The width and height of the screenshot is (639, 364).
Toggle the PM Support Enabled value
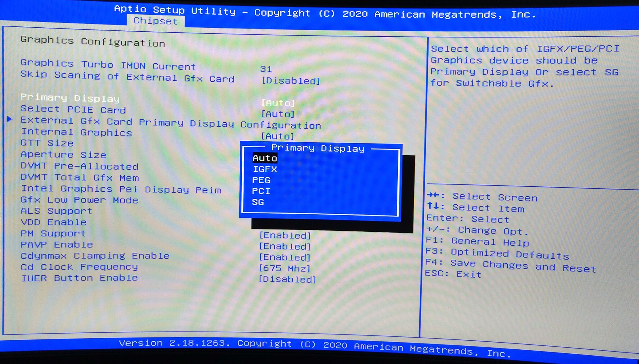click(285, 235)
